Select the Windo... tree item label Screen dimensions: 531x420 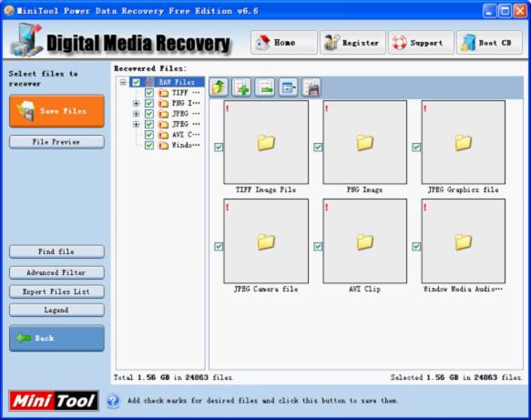click(x=186, y=145)
